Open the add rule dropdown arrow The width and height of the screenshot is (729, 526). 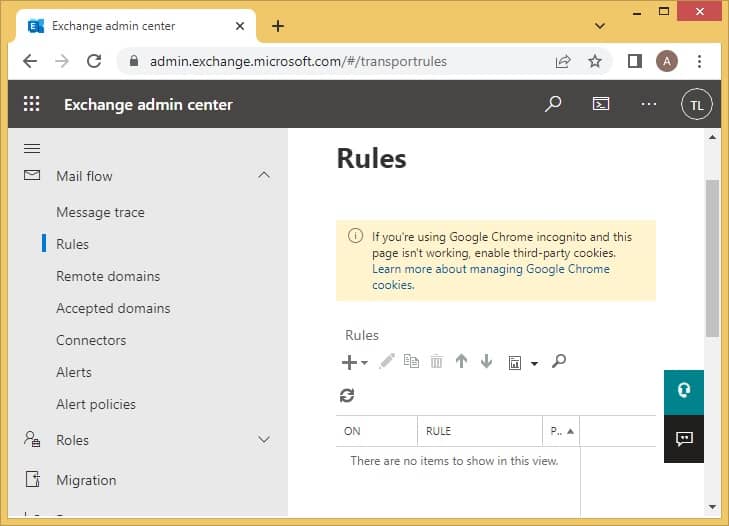tap(364, 363)
